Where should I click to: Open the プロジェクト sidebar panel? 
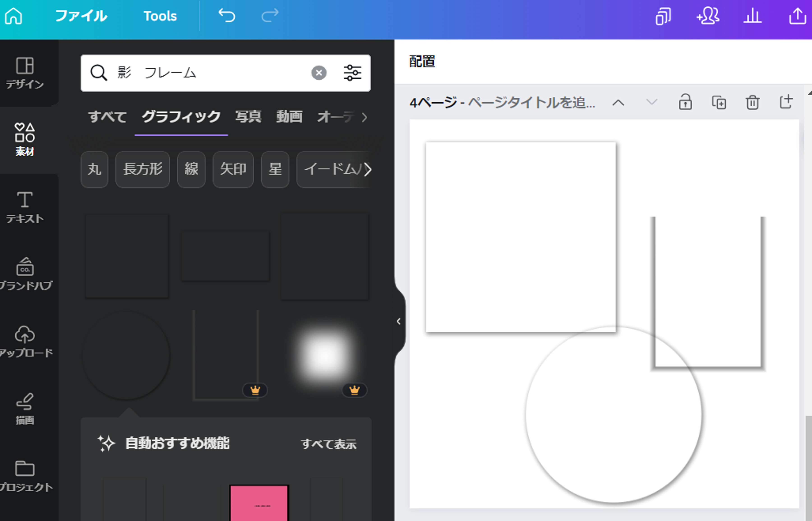click(x=26, y=476)
